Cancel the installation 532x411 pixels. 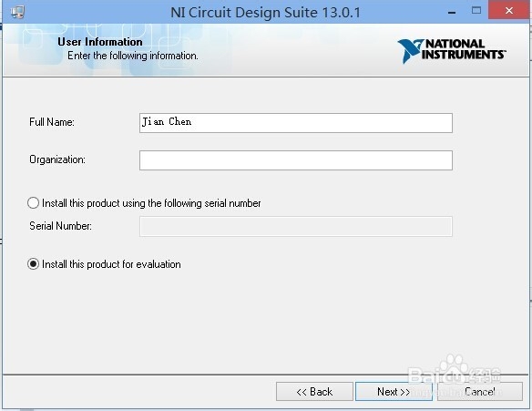[480, 392]
